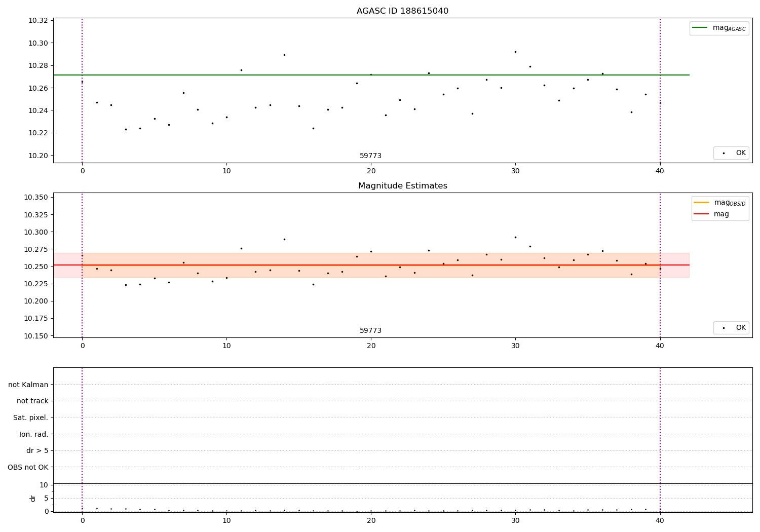Click the green mag AGASC legend entry

(x=719, y=28)
